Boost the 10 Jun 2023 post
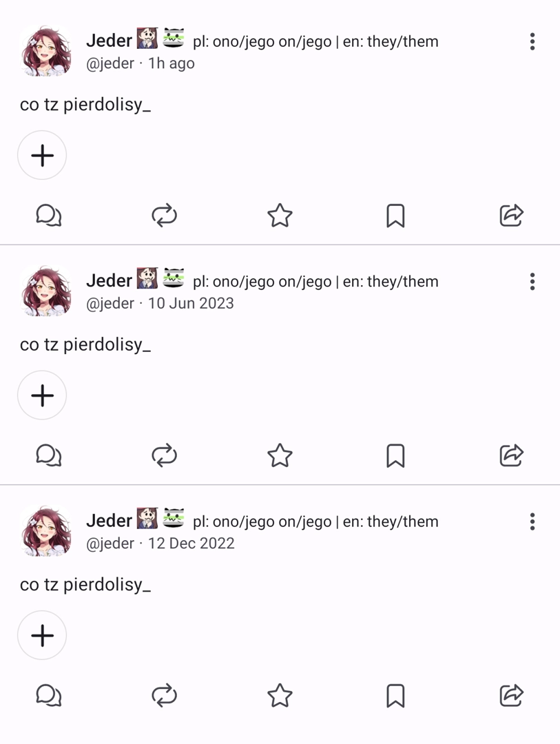Image resolution: width=560 pixels, height=744 pixels. click(x=164, y=455)
